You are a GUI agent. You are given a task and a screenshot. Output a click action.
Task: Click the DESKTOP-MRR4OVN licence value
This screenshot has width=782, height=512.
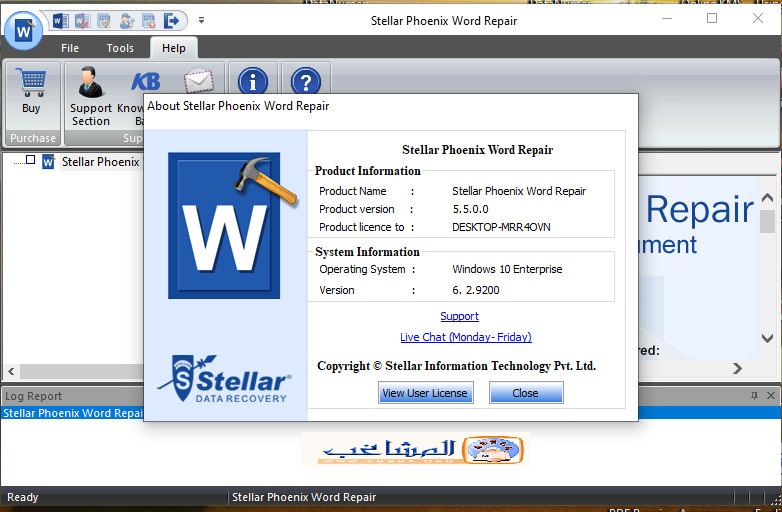click(501, 227)
